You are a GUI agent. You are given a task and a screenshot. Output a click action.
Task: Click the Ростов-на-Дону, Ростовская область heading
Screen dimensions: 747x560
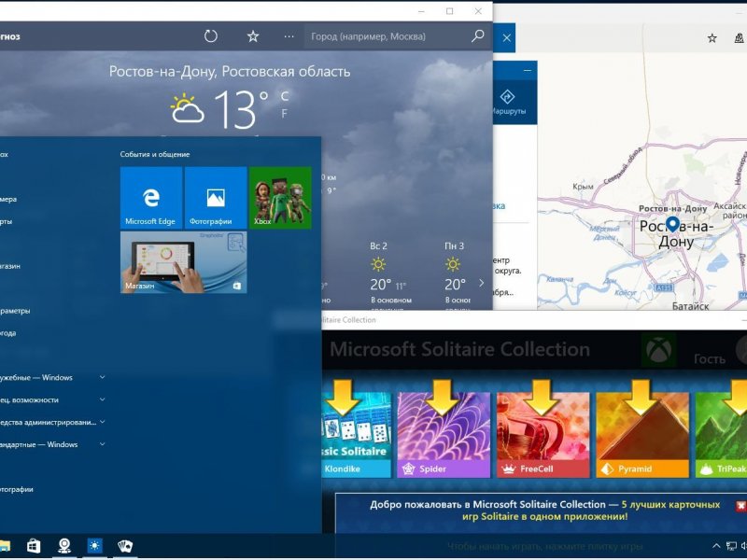230,72
